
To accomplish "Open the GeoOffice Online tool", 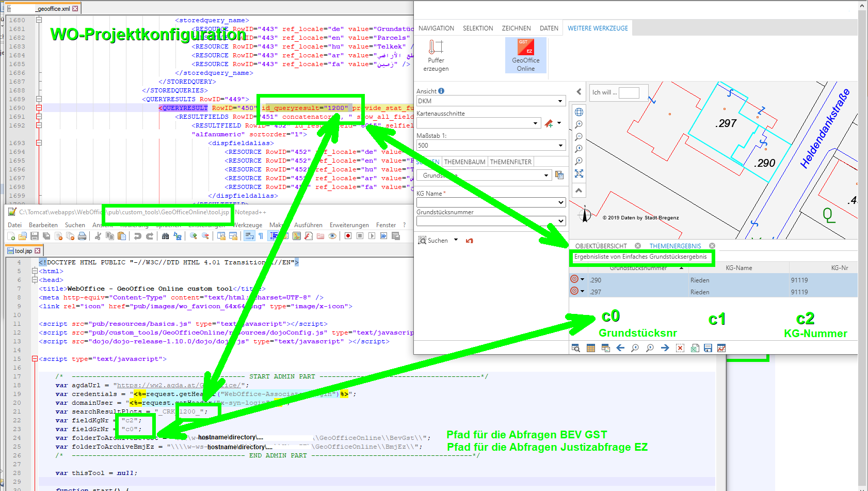I will pos(526,54).
